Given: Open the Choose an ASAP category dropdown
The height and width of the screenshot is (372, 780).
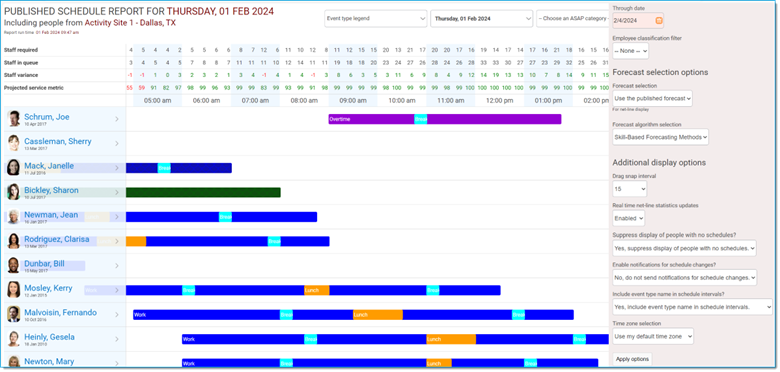Looking at the screenshot, I should click(x=573, y=18).
